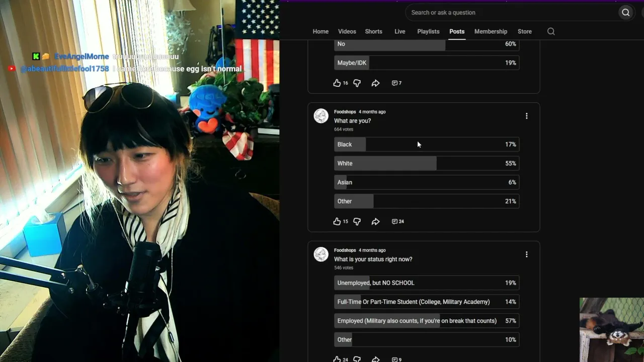Viewport: 644px width, 362px height.
Task: Open the three-dot menu on the status poll post
Action: pos(526,254)
